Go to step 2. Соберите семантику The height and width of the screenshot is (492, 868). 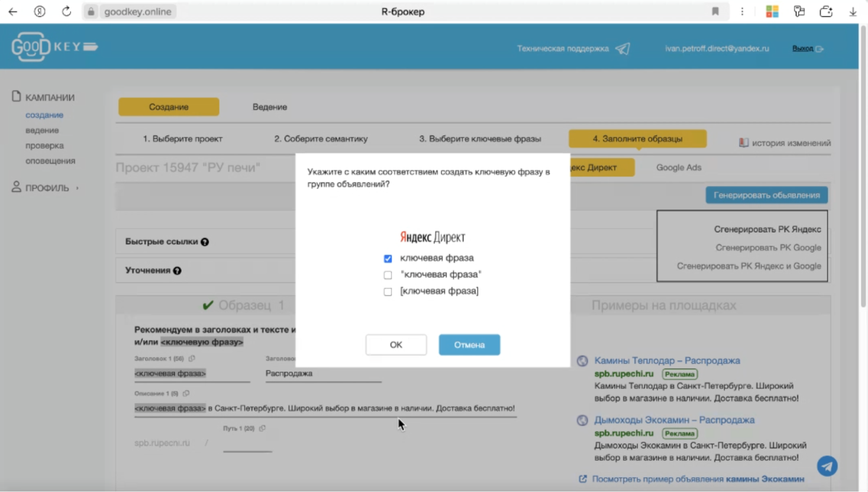(x=320, y=139)
